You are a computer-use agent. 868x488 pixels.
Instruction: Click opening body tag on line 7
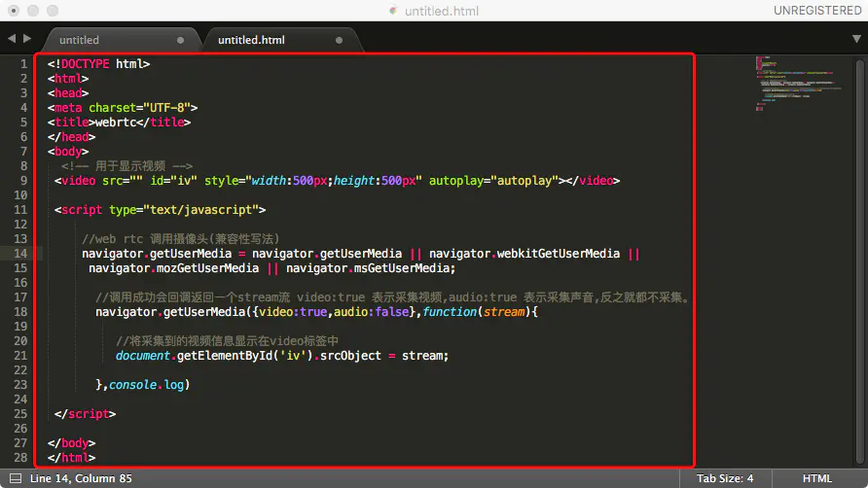click(x=68, y=151)
